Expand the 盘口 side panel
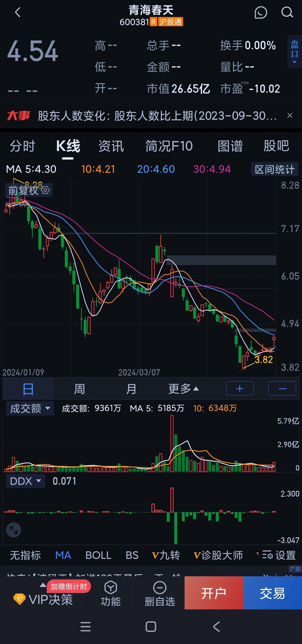The height and width of the screenshot is (644, 302). click(294, 52)
